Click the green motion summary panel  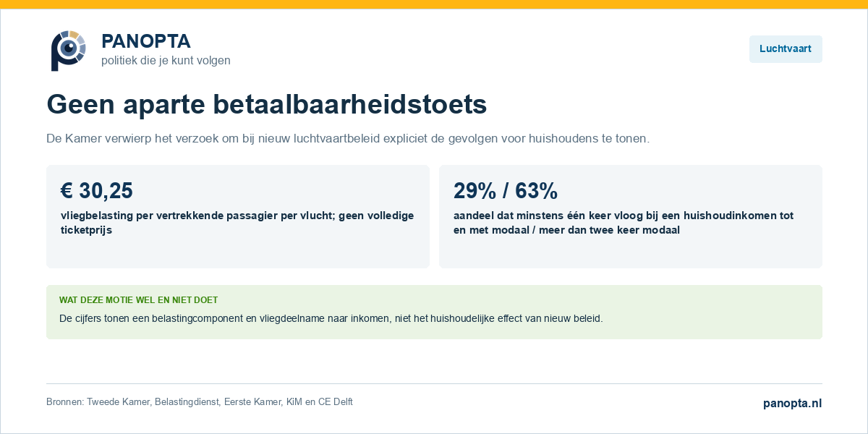click(434, 312)
